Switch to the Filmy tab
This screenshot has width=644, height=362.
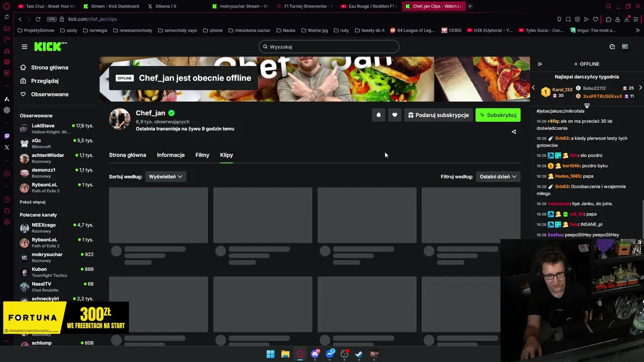202,155
